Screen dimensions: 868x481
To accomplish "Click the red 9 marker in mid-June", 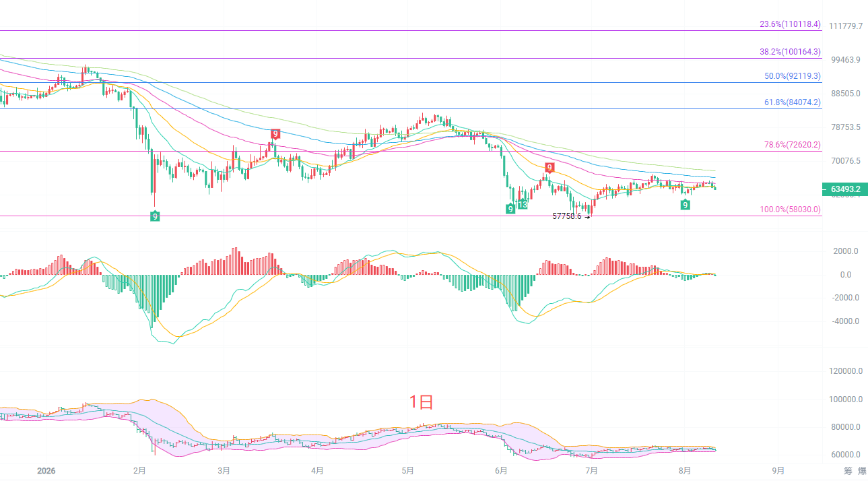I will click(549, 168).
